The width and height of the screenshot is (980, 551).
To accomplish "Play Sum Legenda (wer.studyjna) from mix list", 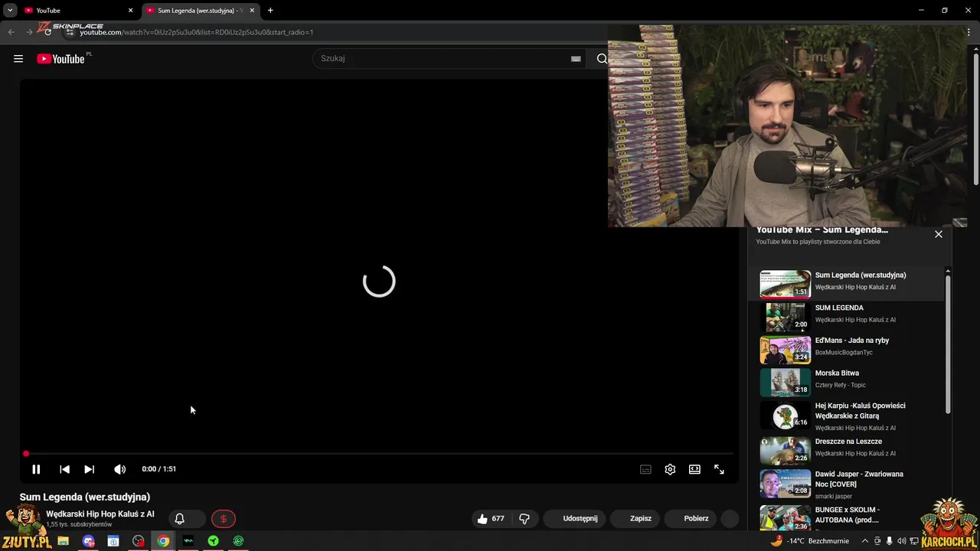I will coord(848,283).
